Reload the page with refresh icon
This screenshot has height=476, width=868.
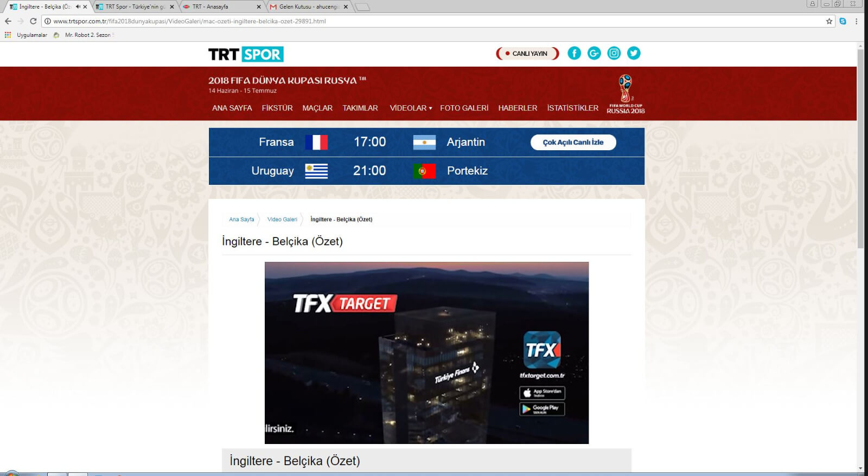[x=33, y=21]
